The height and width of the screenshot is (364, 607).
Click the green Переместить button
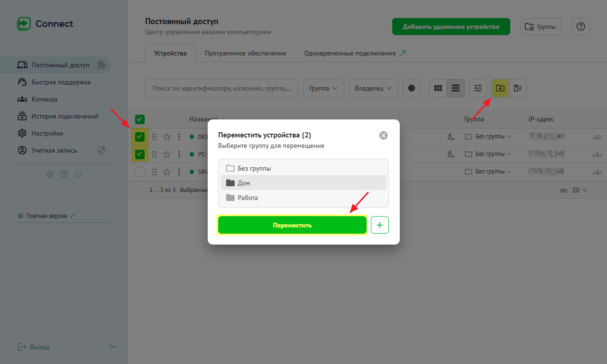click(x=292, y=225)
